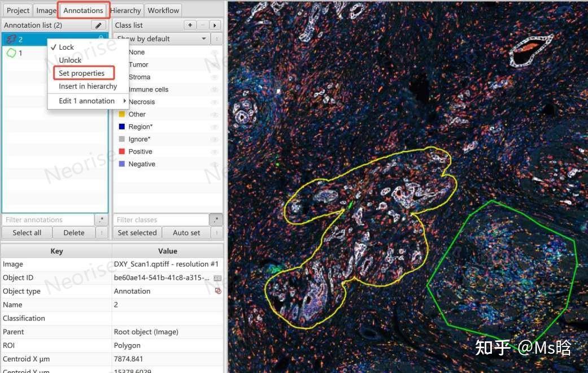This screenshot has height=373, width=588.
Task: Click the copy icon next to Object ID
Action: (217, 278)
